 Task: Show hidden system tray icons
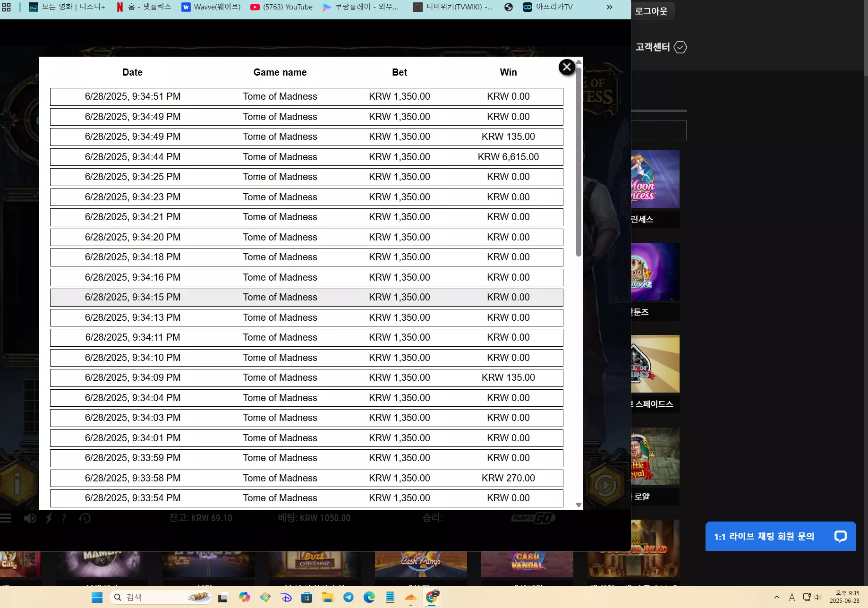tap(777, 597)
